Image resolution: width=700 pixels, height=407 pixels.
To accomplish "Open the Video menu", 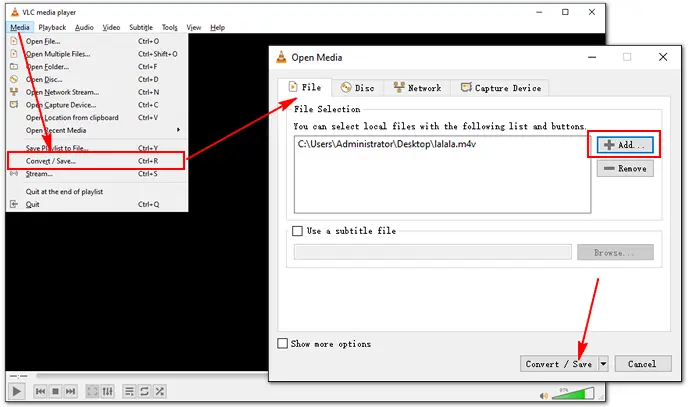I will click(x=111, y=27).
